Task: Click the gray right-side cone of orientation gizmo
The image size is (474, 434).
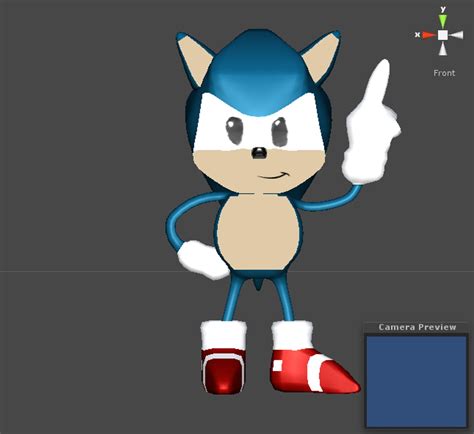Action: point(456,35)
